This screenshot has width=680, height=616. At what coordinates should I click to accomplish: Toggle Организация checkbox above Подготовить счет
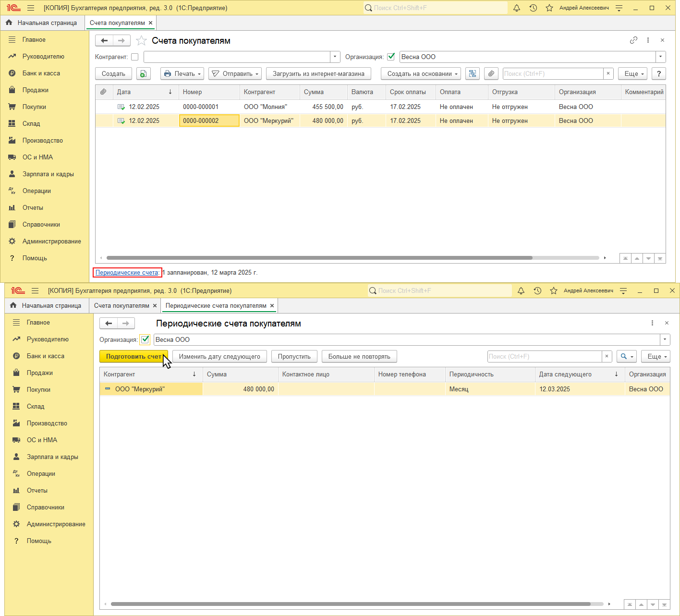pyautogui.click(x=145, y=339)
